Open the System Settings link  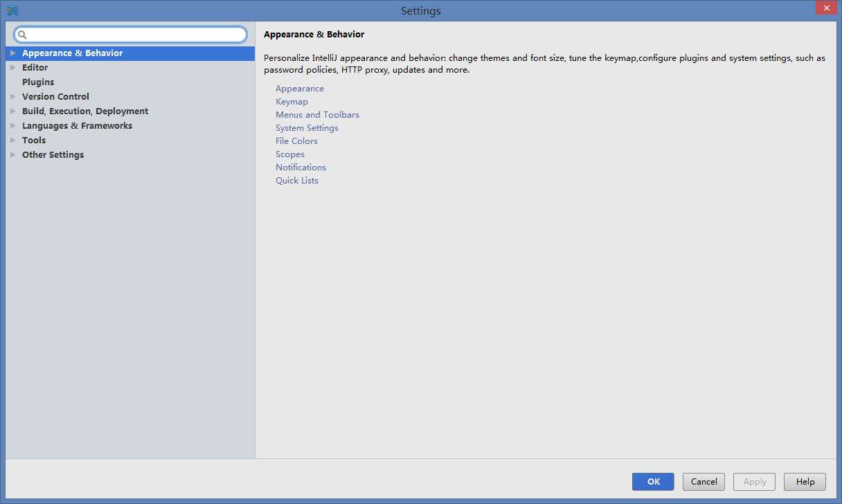pos(307,128)
